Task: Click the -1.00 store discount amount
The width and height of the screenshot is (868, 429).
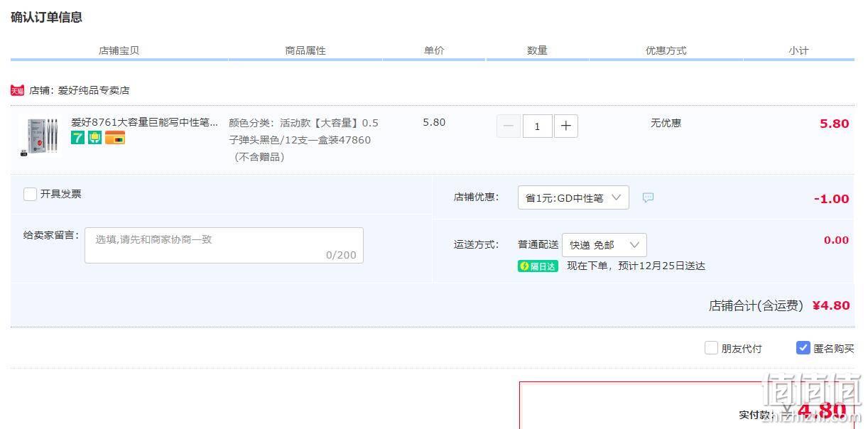Action: pos(832,199)
